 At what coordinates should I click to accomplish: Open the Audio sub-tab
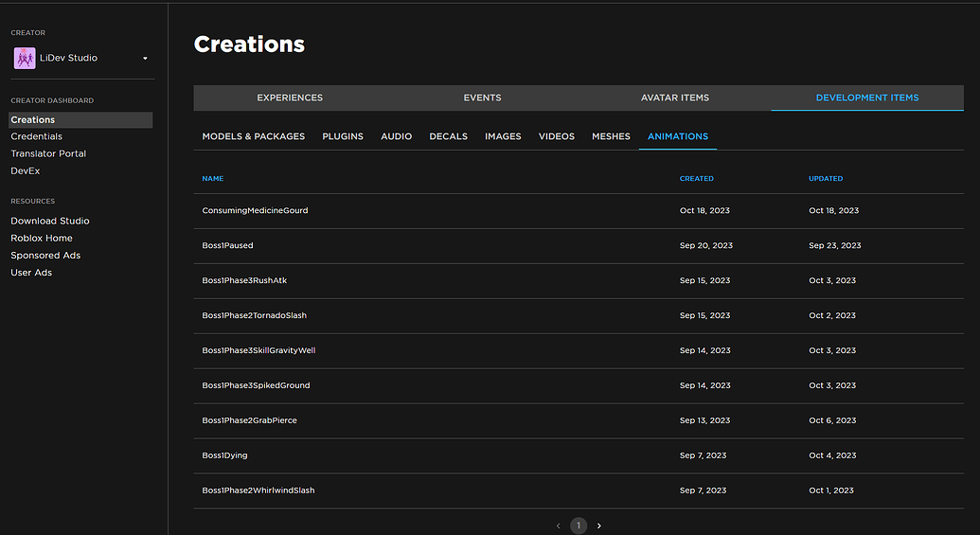(x=396, y=136)
